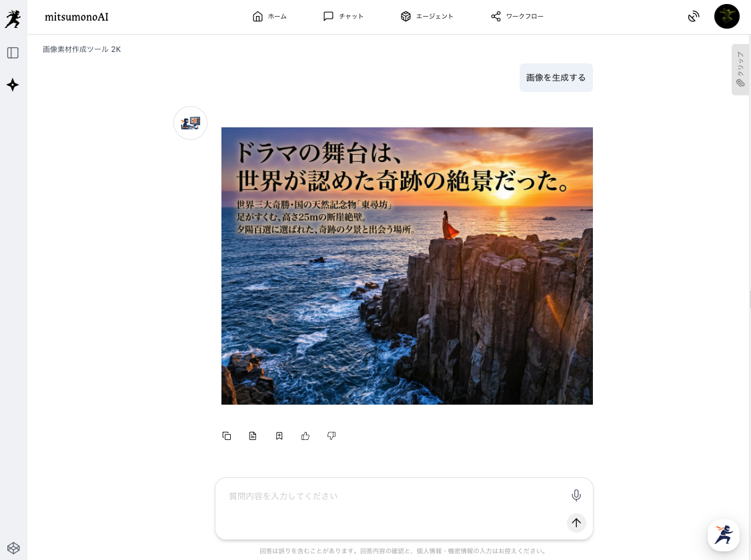Go to ホーム in the top navigation
Screen dimensions: 751x560
[x=269, y=17]
